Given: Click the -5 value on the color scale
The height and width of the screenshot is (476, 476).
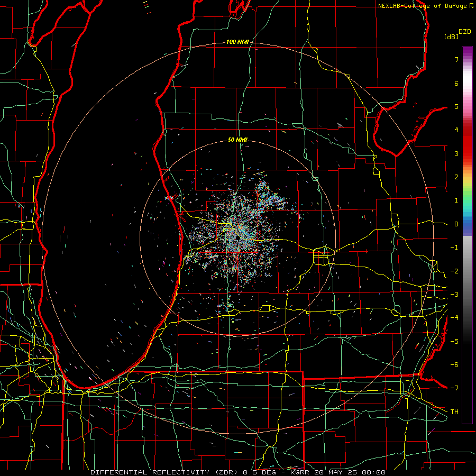Looking at the screenshot, I should [x=454, y=342].
